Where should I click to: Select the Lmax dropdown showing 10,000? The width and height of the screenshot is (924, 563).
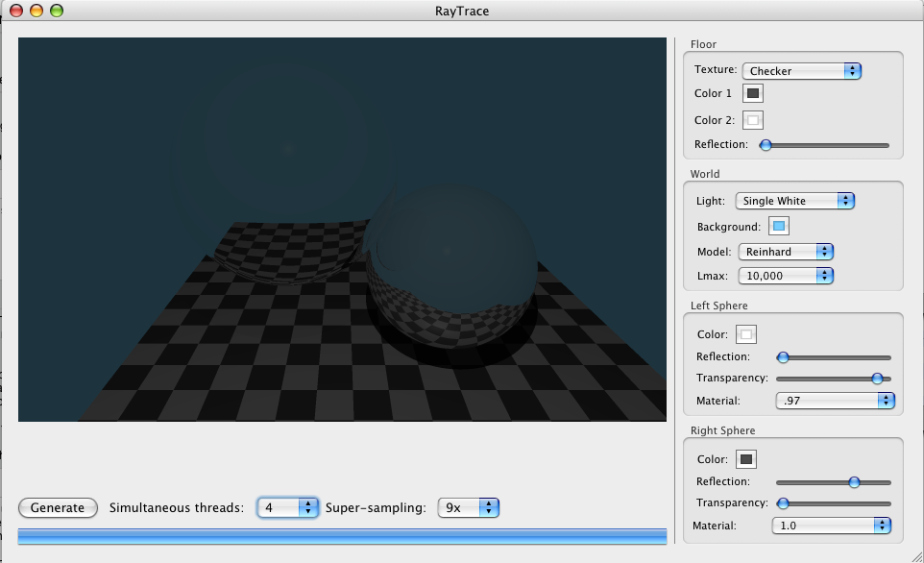pos(785,277)
